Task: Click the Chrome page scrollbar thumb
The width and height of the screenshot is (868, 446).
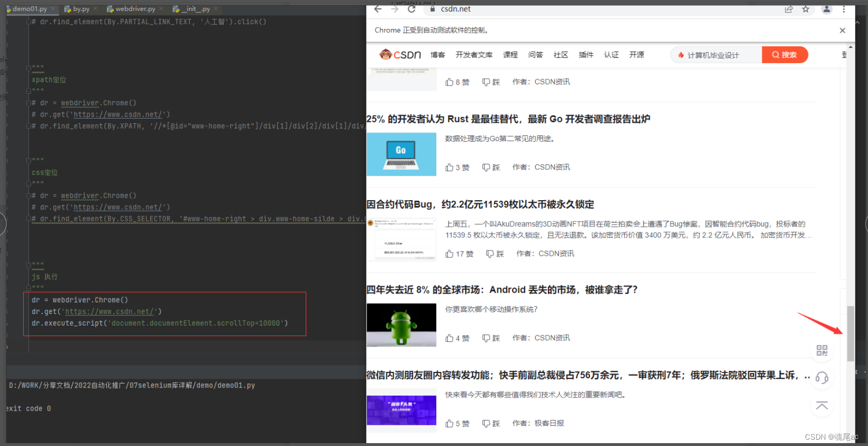Action: click(x=850, y=334)
